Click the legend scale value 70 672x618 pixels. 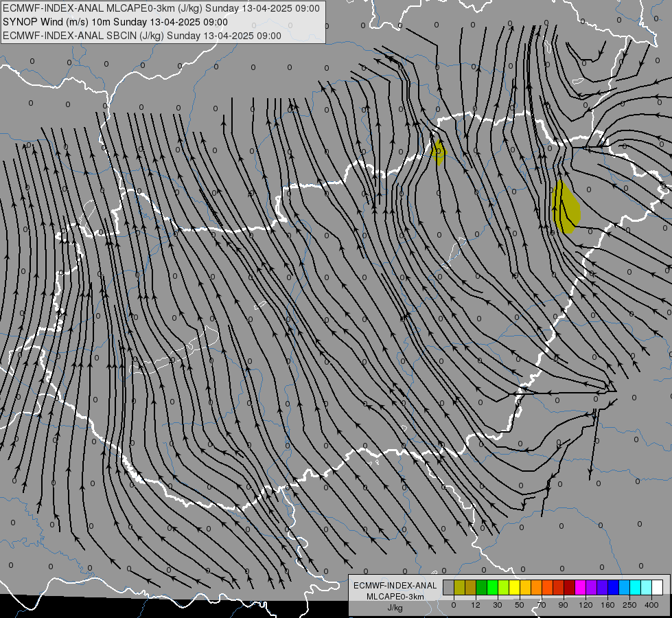542,605
